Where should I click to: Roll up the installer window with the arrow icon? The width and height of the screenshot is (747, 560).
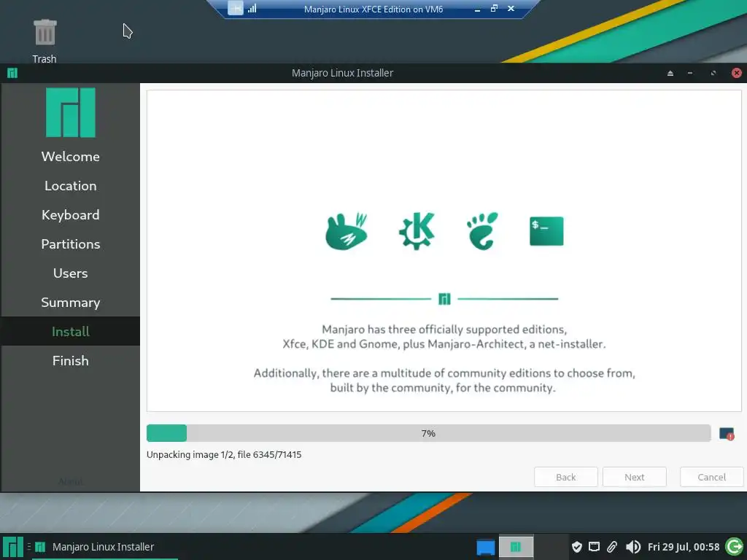pos(670,73)
